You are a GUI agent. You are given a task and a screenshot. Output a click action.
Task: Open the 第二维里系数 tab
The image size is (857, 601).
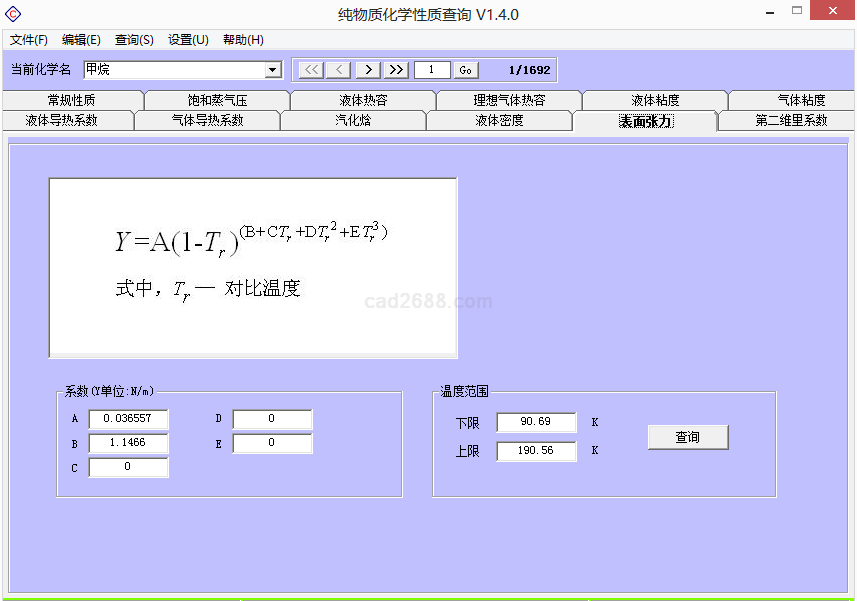click(791, 121)
